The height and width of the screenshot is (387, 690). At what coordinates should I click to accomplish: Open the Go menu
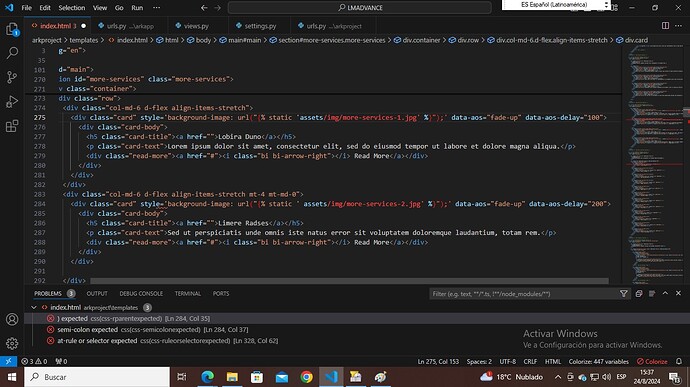[x=119, y=7]
